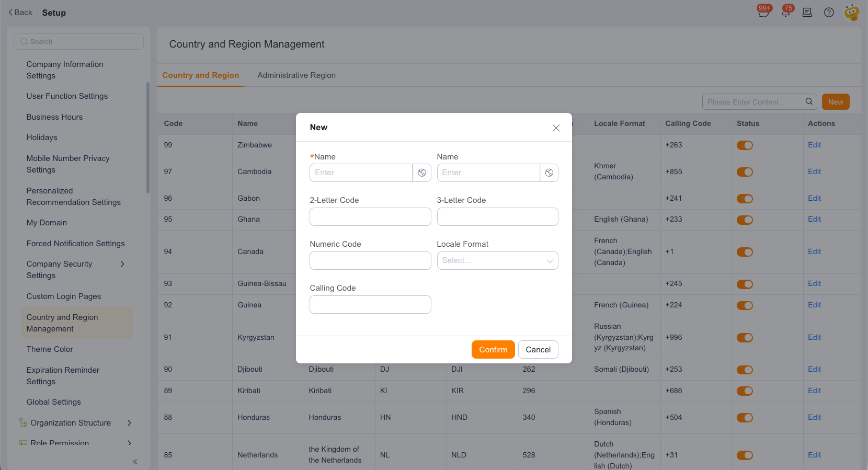
Task: Click the 3-Letter Code input field
Action: (x=497, y=216)
